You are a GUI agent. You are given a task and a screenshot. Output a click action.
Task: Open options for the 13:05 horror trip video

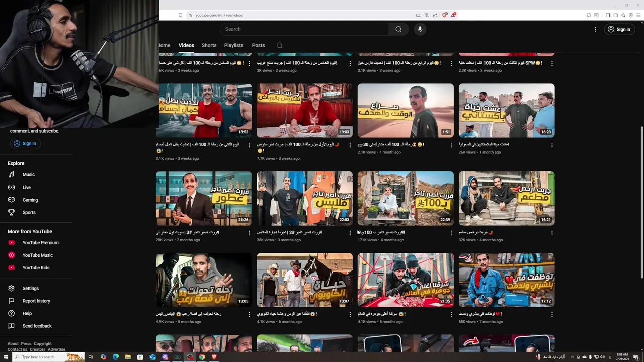coord(249,315)
